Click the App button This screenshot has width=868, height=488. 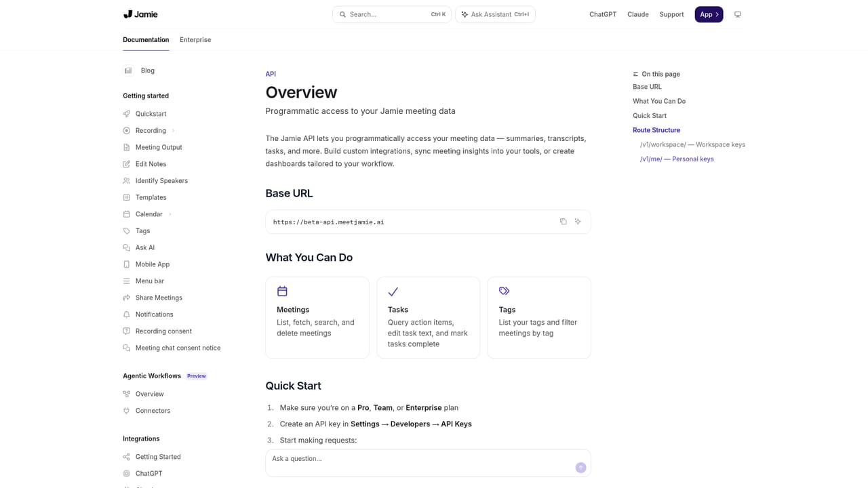pos(709,14)
